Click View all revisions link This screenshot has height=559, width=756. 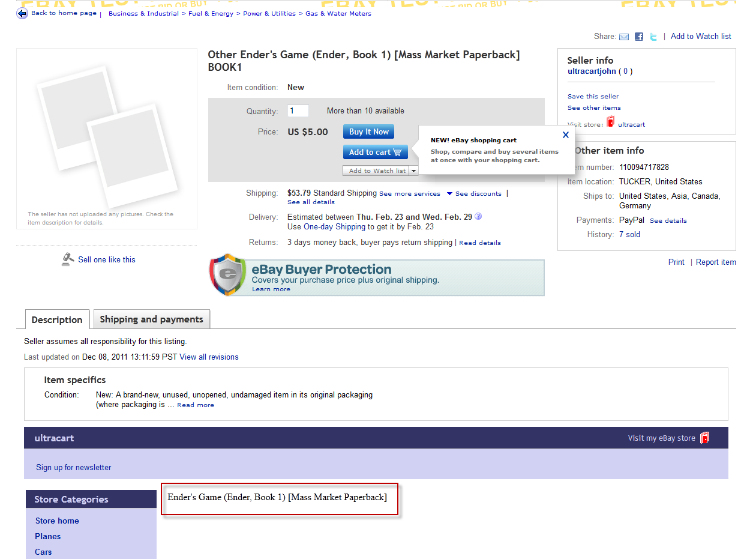(x=209, y=357)
